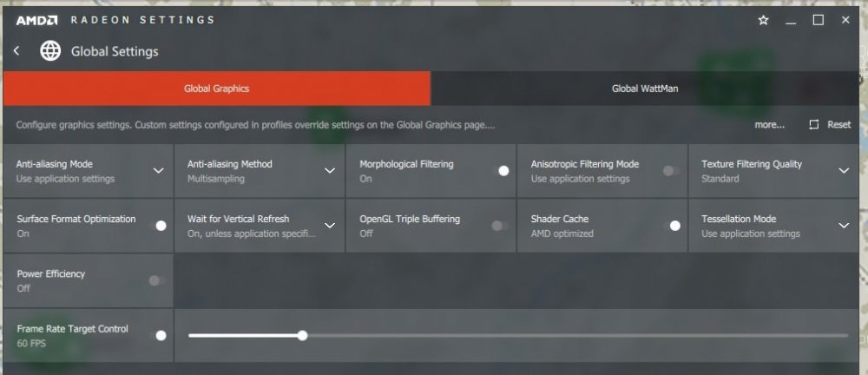Click the more... link

pyautogui.click(x=769, y=125)
